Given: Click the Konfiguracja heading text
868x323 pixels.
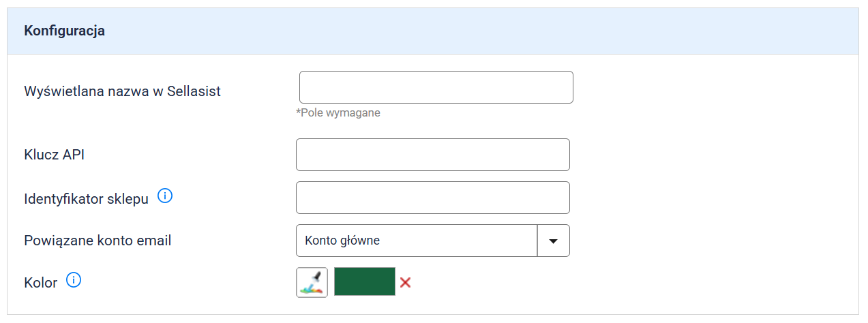Looking at the screenshot, I should coord(64,31).
